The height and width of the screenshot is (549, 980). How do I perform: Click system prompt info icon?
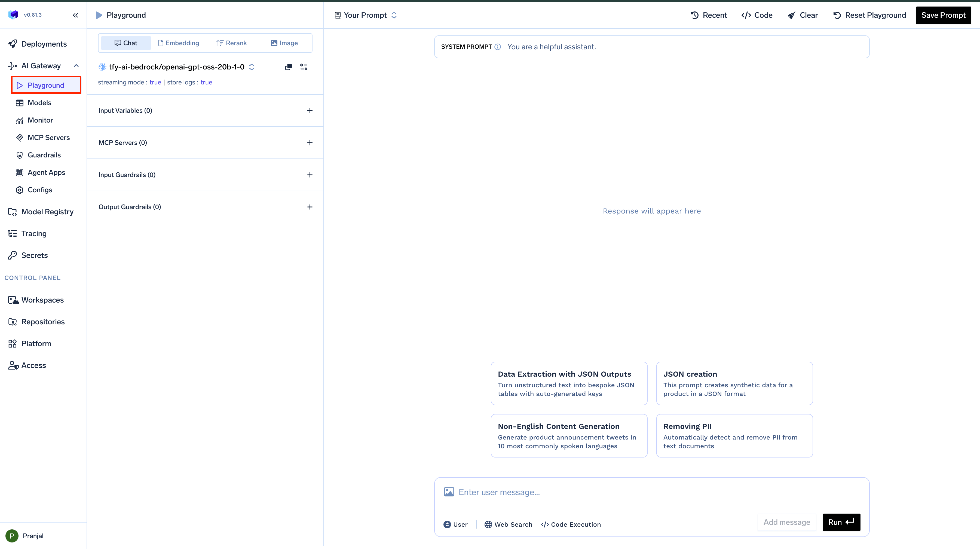tap(497, 47)
